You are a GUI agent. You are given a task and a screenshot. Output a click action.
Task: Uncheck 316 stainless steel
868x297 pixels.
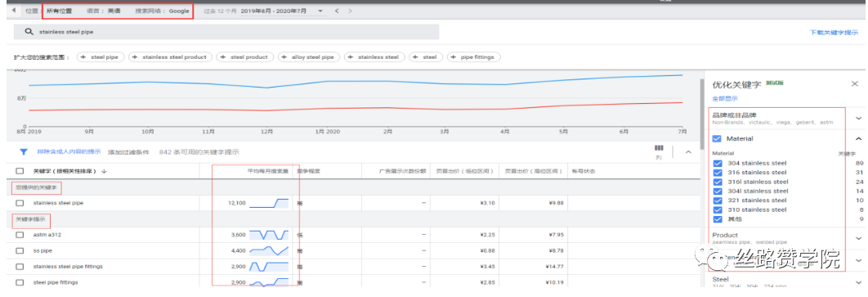pyautogui.click(x=718, y=173)
